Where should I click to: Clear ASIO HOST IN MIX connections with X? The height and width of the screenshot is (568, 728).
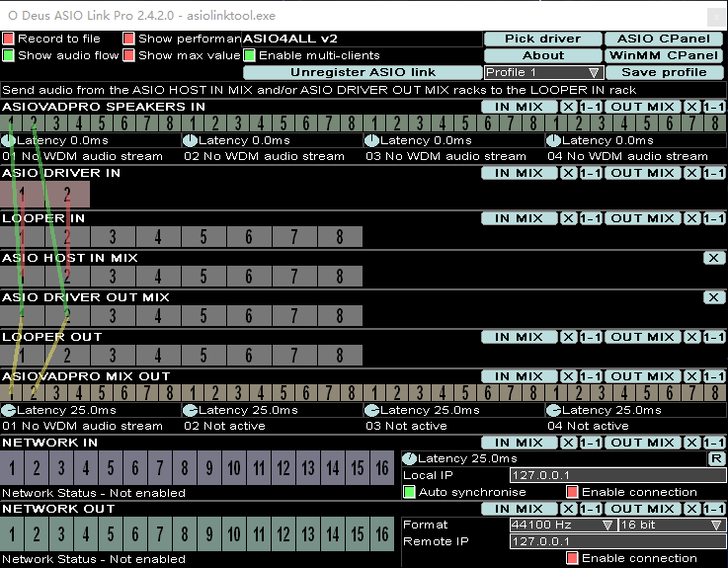coord(713,258)
